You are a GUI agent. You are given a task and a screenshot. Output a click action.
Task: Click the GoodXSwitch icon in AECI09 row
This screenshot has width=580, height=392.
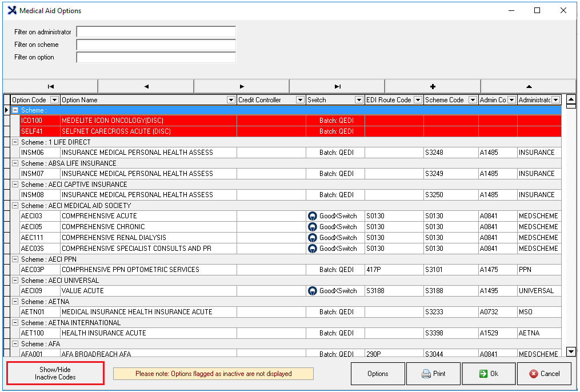pos(313,291)
